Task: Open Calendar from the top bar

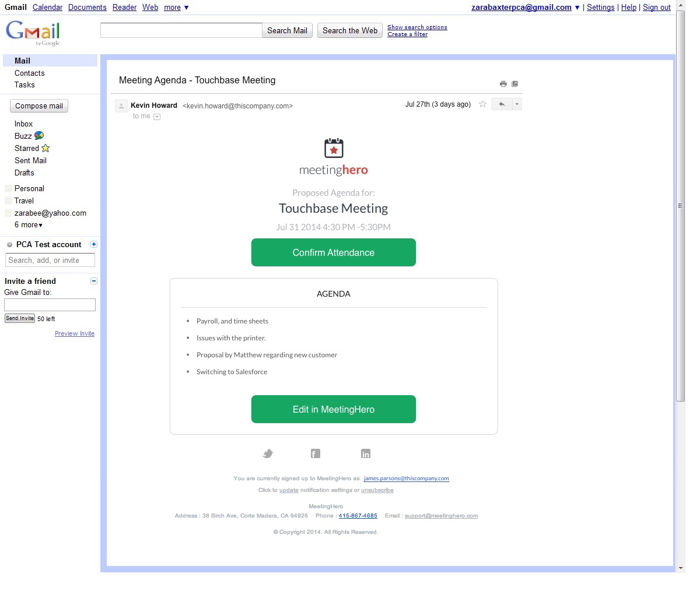Action: [x=47, y=8]
